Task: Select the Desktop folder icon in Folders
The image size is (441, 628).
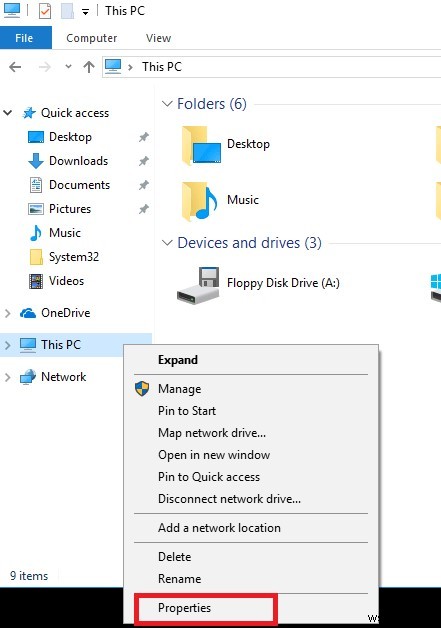Action: click(201, 145)
